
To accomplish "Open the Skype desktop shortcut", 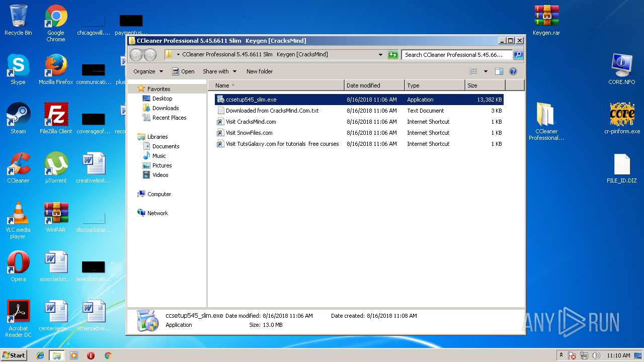I will [x=18, y=69].
